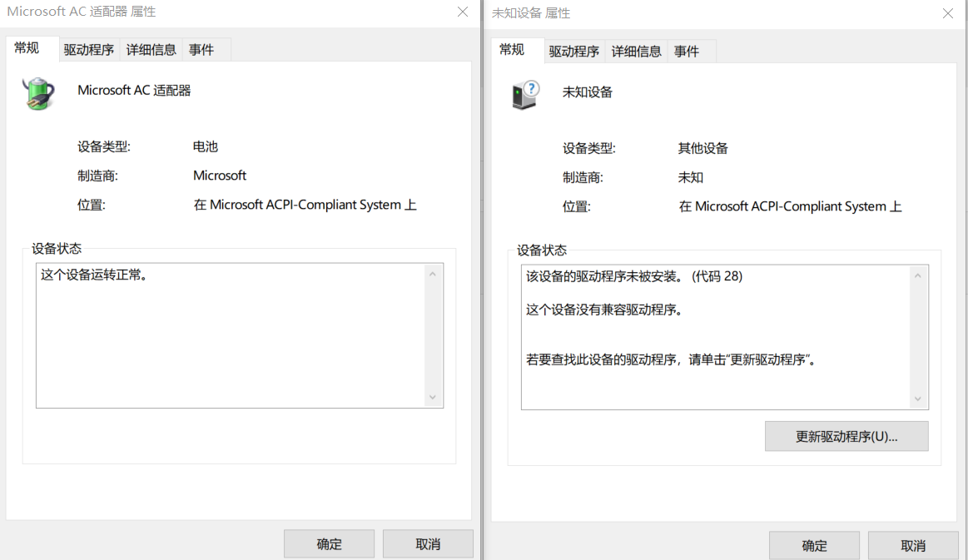
Task: Confirm with 确定 in 未知设备 window
Action: [x=814, y=546]
